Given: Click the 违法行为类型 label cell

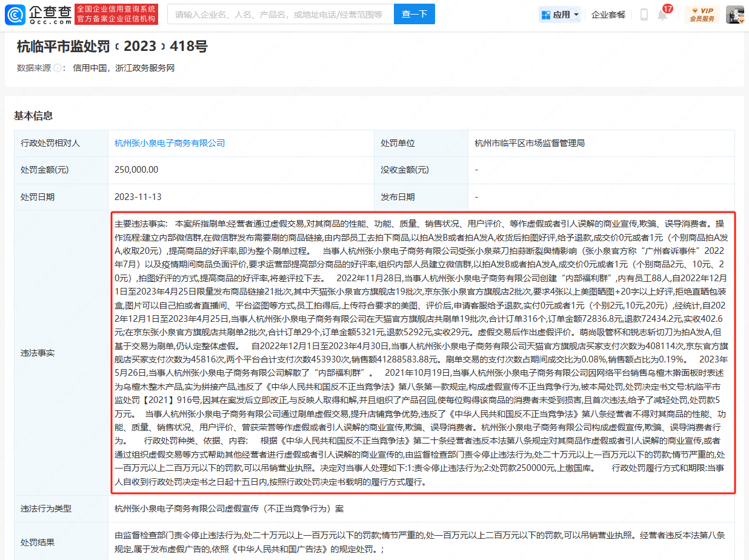Looking at the screenshot, I should (61, 508).
